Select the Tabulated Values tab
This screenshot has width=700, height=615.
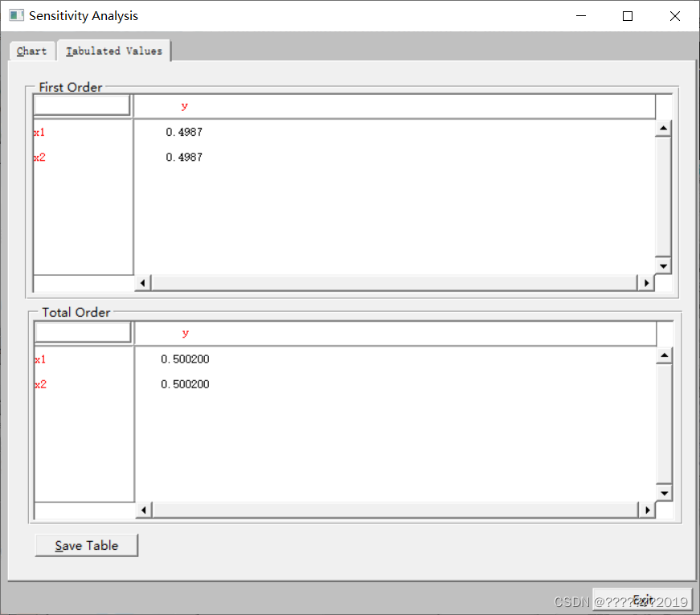click(114, 51)
